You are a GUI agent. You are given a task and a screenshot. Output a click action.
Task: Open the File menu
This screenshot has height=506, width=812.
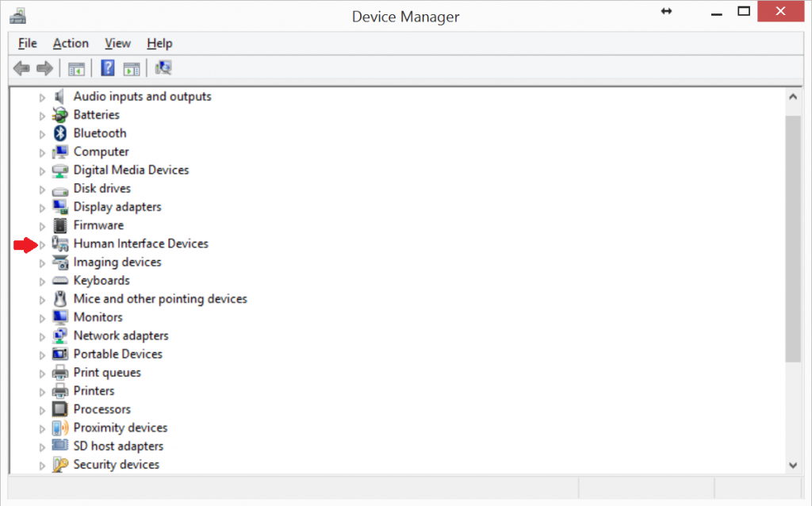pyautogui.click(x=27, y=43)
